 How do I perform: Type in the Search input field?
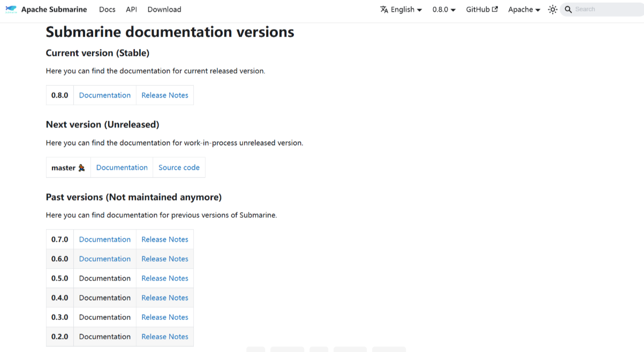click(x=605, y=10)
